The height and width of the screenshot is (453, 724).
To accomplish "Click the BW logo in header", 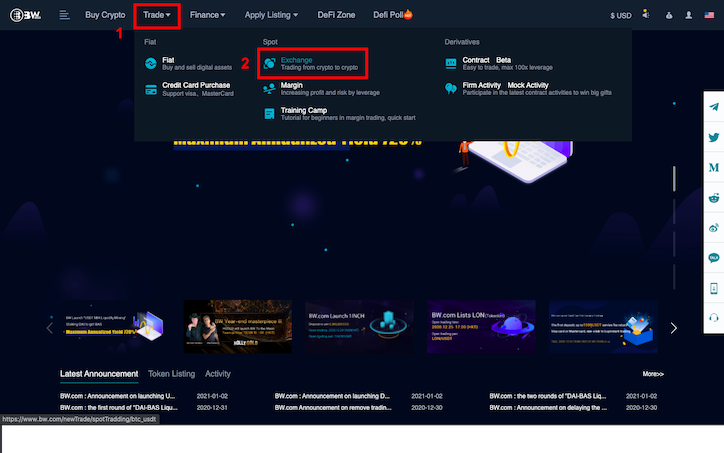I will (x=25, y=15).
